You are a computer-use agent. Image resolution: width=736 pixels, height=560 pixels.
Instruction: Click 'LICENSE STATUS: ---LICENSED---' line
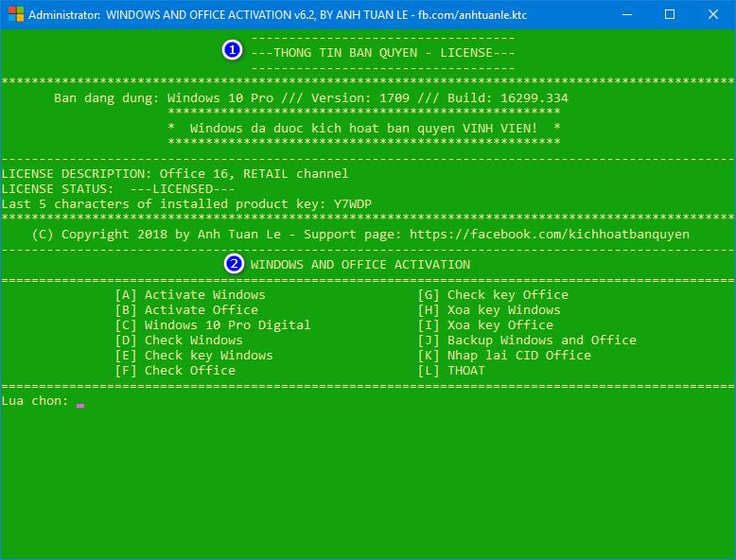coord(118,188)
